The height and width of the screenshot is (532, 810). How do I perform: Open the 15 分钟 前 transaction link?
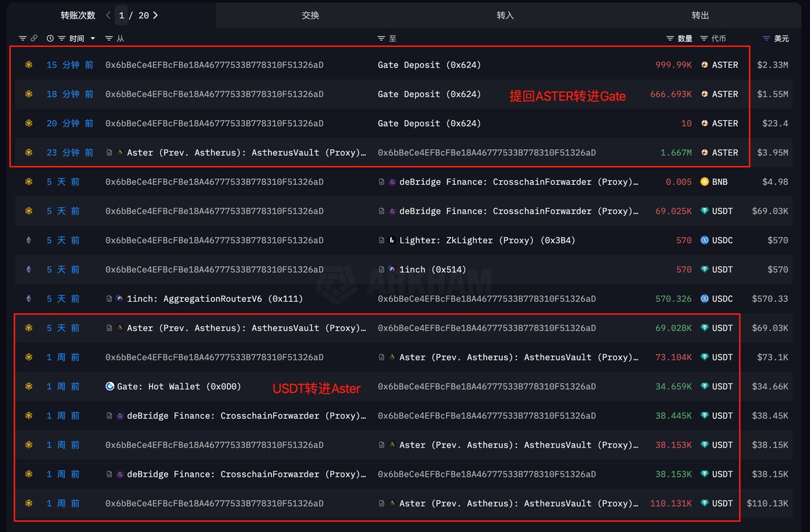(70, 65)
